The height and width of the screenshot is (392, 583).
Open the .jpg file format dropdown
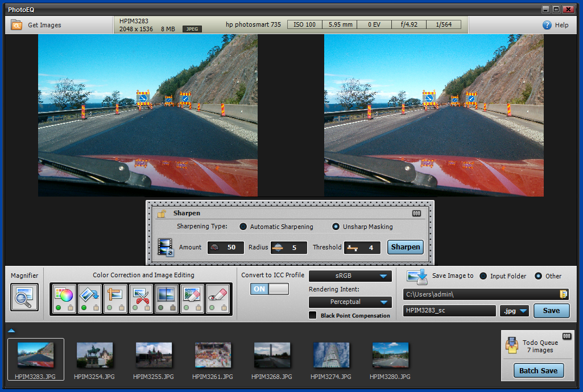point(514,311)
